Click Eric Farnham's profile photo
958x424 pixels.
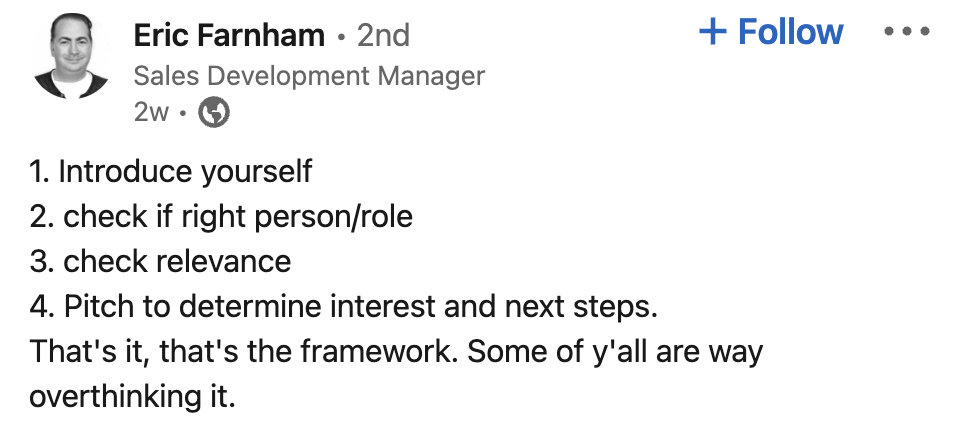point(72,57)
